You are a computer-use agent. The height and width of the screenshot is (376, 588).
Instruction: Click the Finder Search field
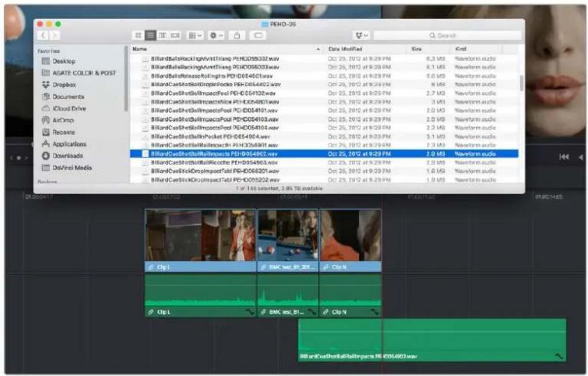(447, 35)
